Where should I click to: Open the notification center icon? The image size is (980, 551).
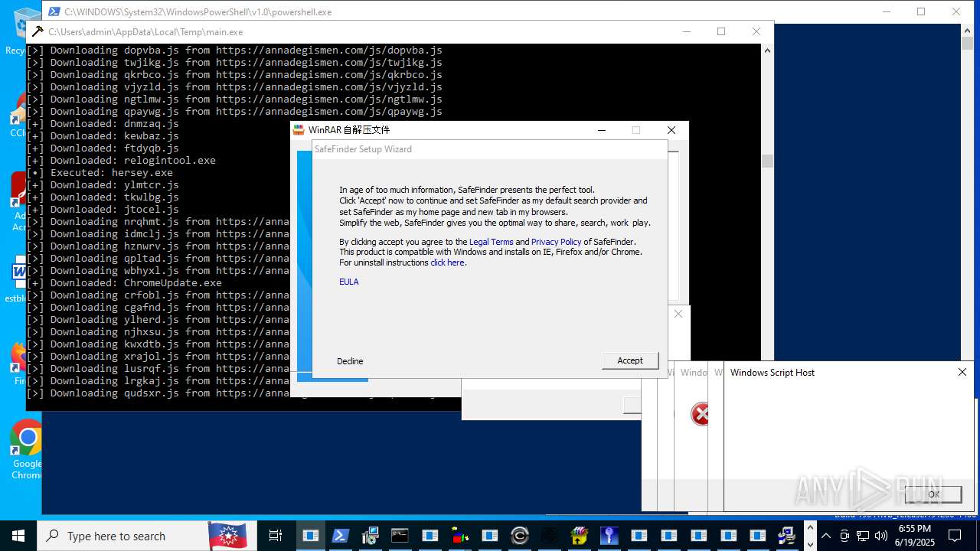click(955, 536)
